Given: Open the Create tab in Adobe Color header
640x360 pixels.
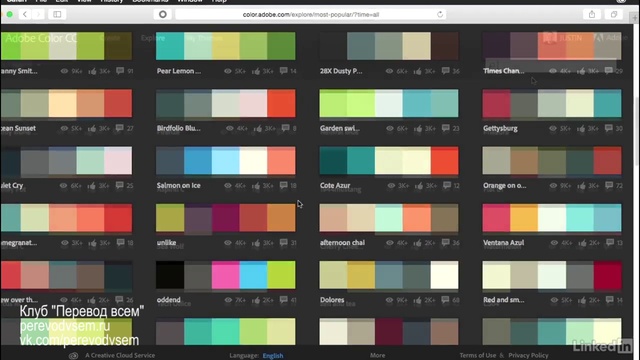Looking at the screenshot, I should [110, 38].
